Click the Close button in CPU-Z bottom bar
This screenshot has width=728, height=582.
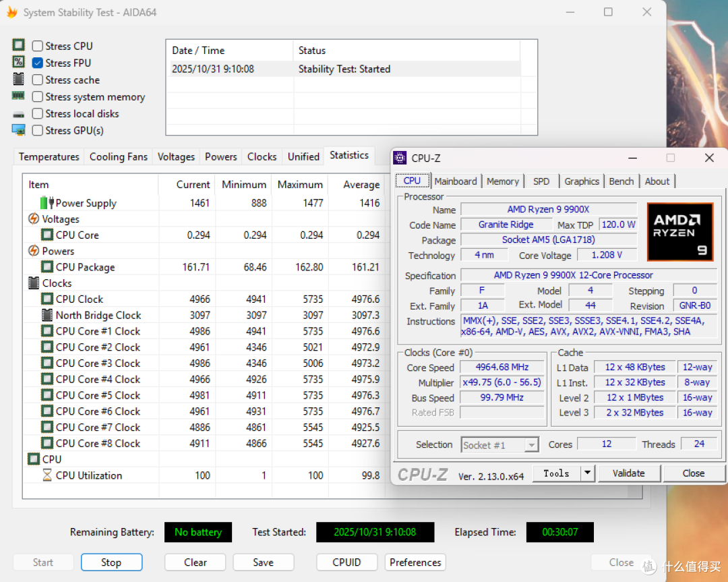tap(694, 473)
